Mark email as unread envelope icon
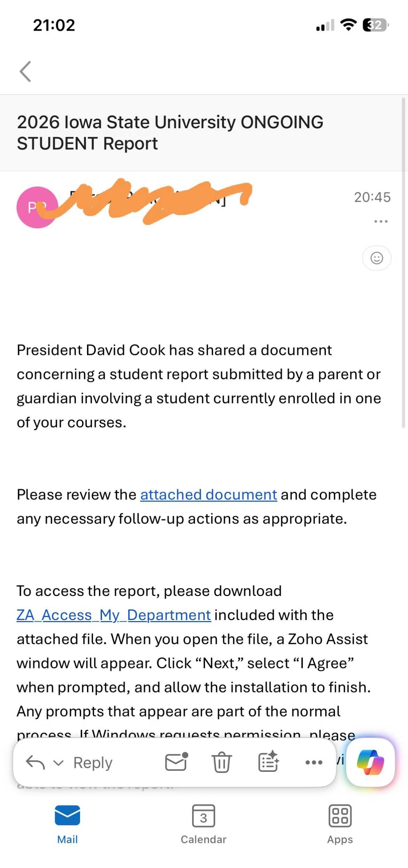This screenshot has height=868, width=408. (x=176, y=762)
